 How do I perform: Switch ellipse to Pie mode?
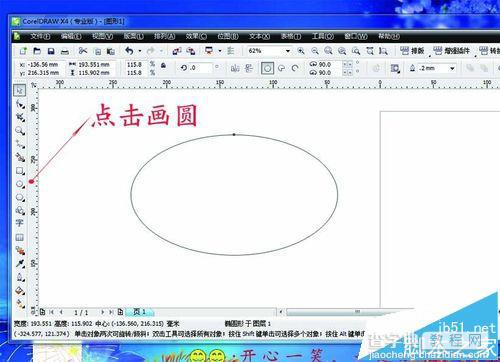282,68
